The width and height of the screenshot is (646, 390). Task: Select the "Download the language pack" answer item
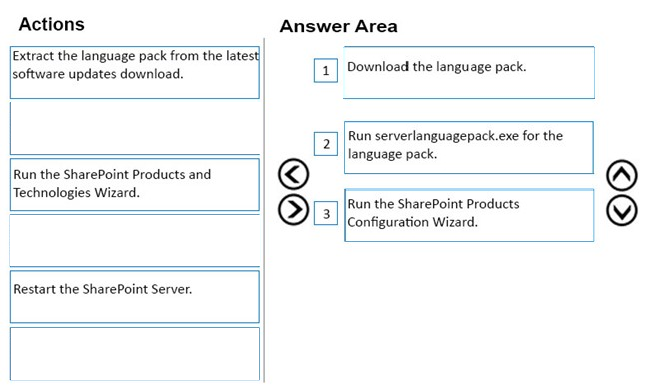(469, 72)
